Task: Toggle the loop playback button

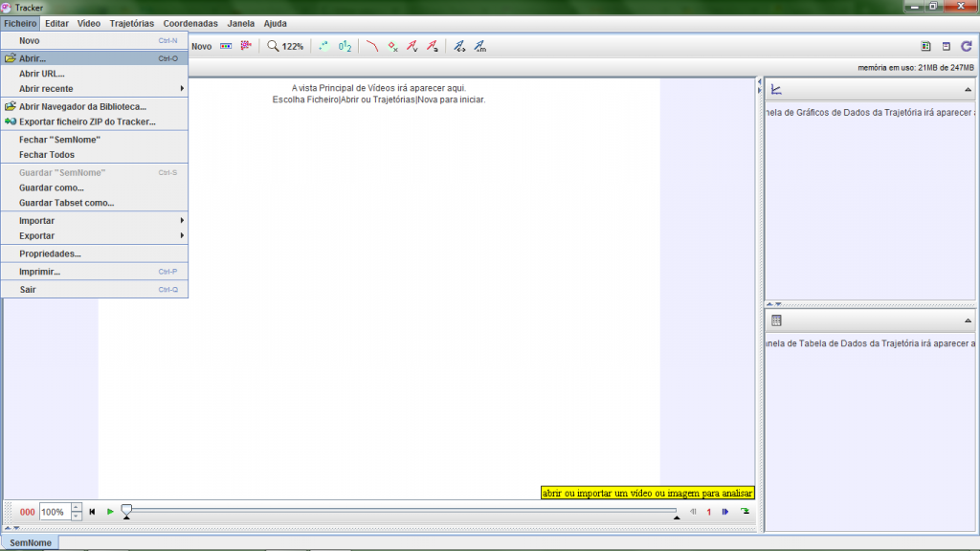Action: click(745, 512)
